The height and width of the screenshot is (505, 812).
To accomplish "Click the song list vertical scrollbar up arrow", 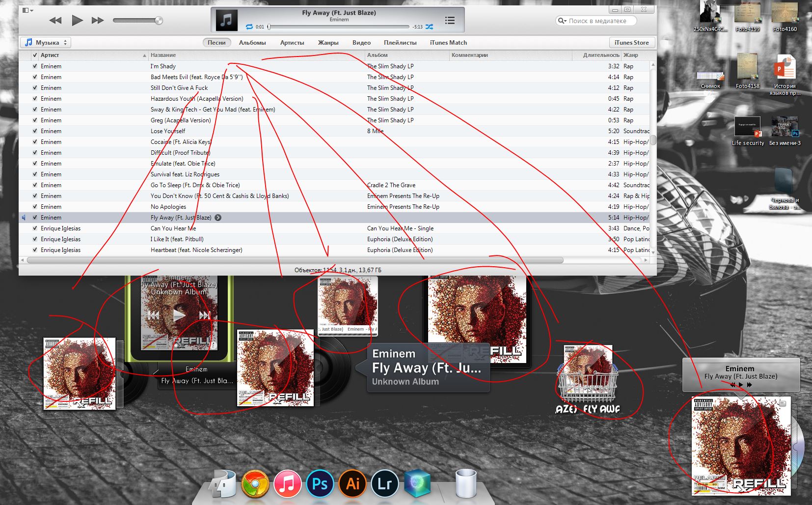I will click(x=653, y=65).
